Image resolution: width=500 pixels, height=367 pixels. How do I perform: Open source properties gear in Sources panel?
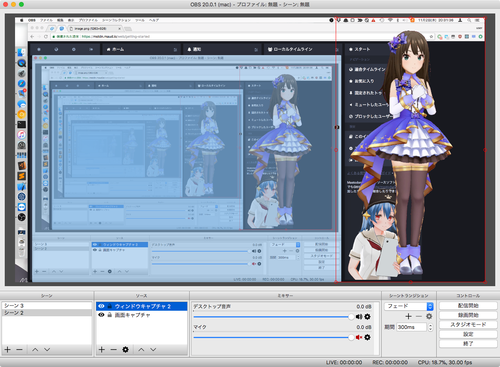click(x=125, y=349)
